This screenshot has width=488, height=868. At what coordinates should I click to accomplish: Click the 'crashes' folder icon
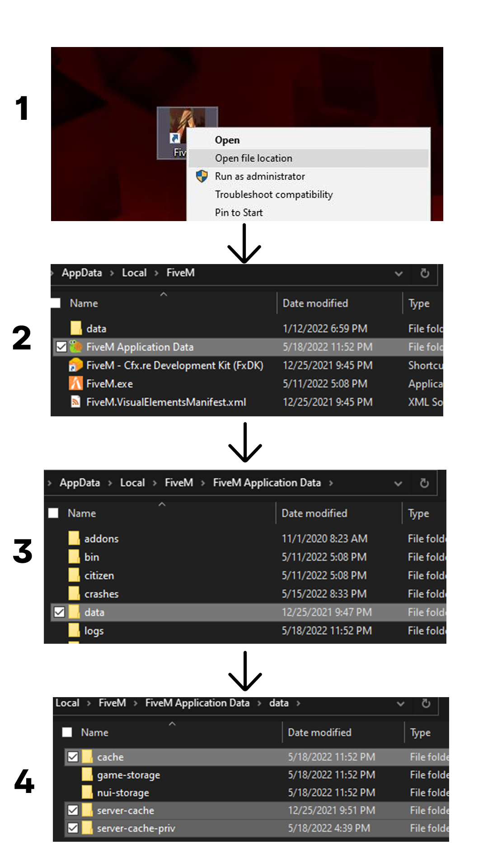[x=74, y=594]
